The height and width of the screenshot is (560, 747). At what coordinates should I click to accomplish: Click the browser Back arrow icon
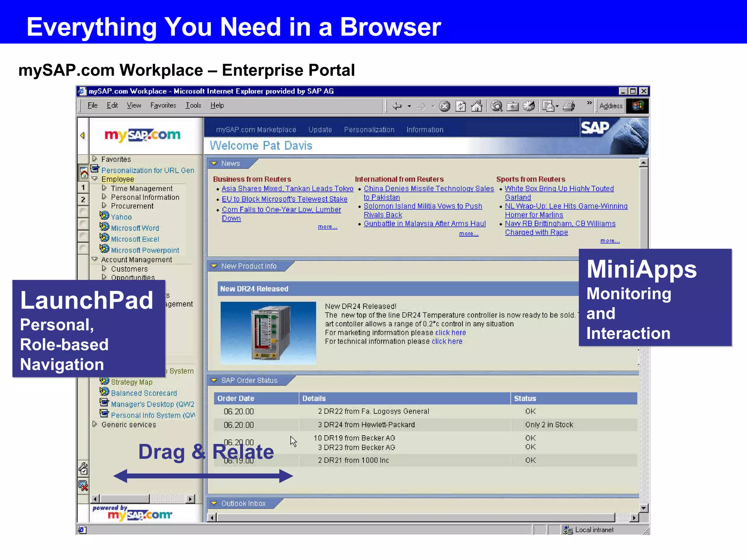(x=397, y=106)
